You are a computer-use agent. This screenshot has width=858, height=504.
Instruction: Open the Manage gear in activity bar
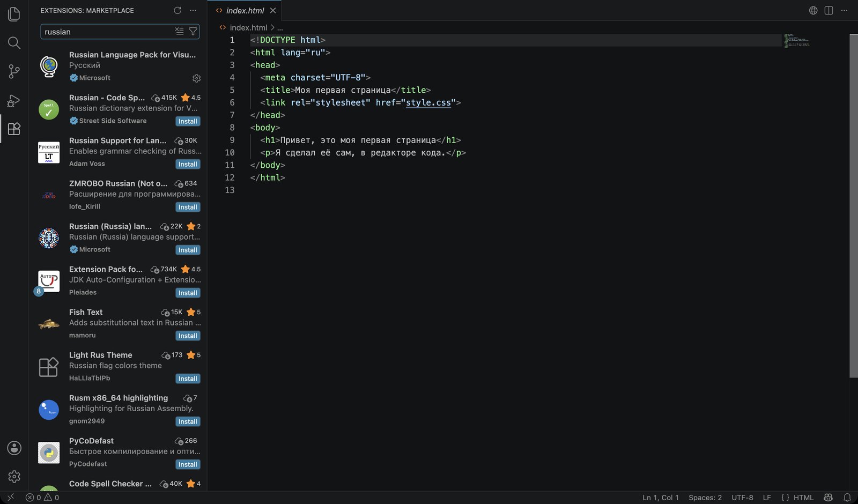(14, 476)
